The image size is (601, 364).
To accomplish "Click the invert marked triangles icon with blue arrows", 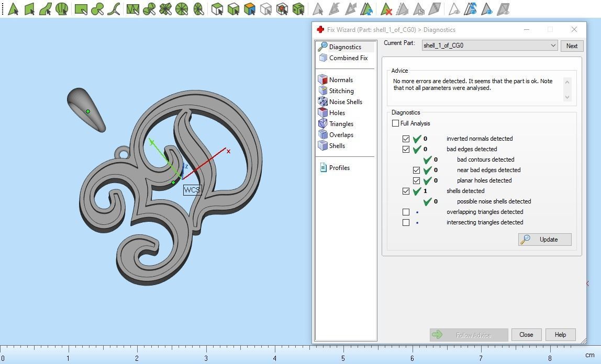I will point(367,9).
